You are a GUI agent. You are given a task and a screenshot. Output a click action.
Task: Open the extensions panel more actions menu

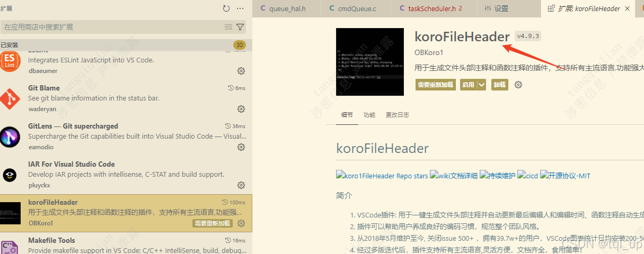coord(240,8)
